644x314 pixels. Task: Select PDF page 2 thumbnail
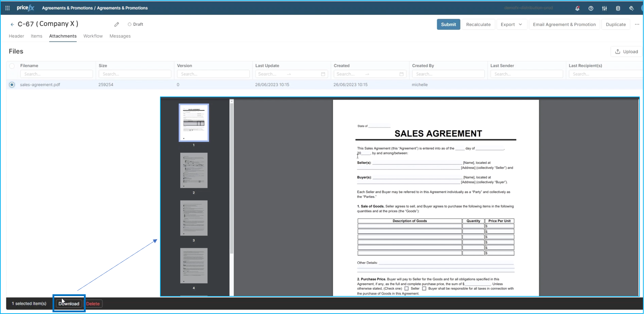pyautogui.click(x=194, y=170)
